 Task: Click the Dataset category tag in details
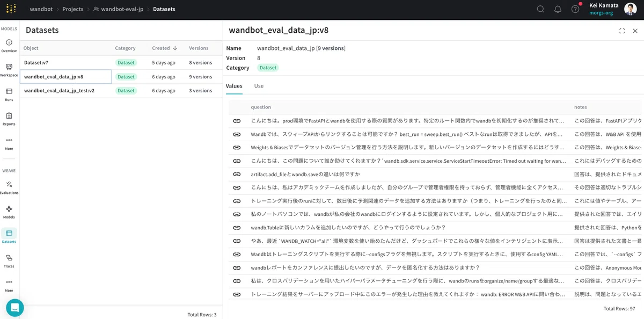point(268,68)
